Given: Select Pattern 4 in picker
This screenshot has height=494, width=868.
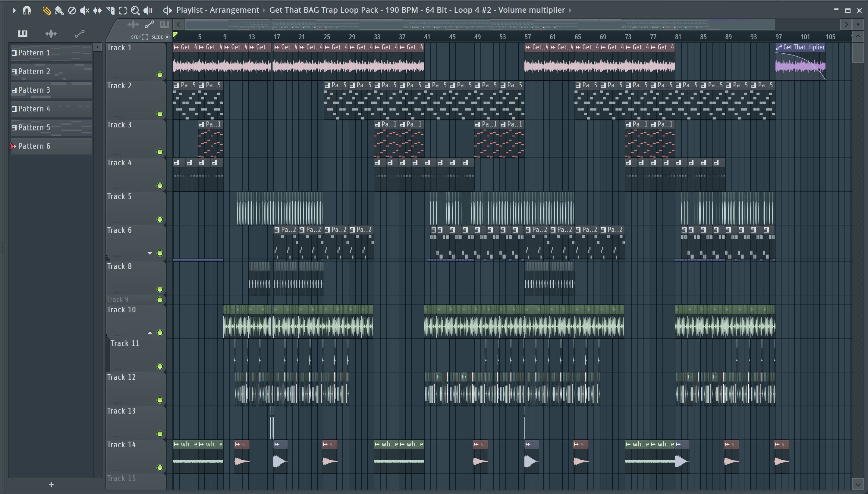Looking at the screenshot, I should click(51, 109).
